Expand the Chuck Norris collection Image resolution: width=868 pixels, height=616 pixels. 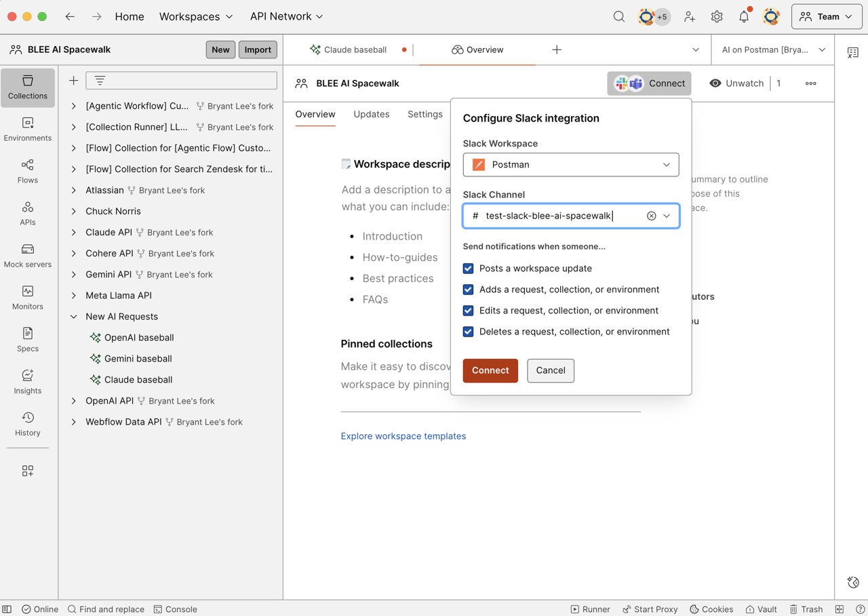74,212
